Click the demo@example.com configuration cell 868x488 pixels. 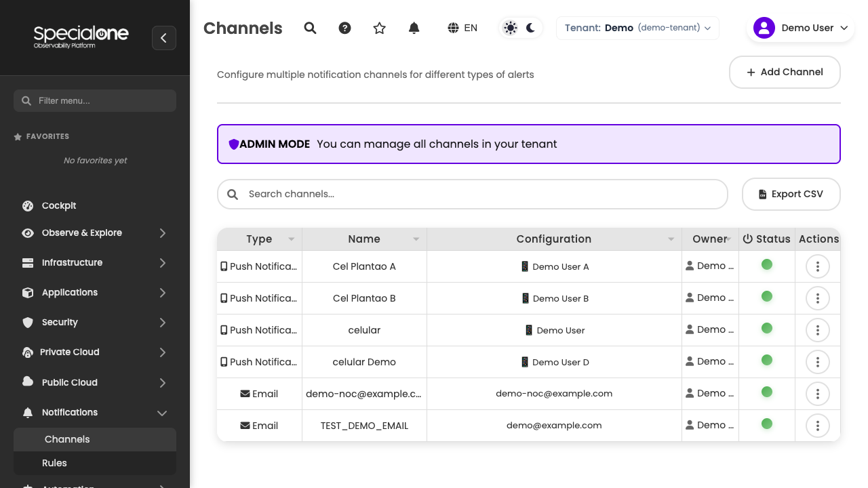tap(554, 426)
